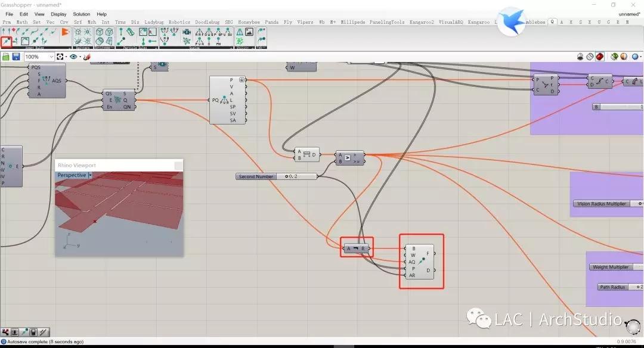Click the diagonal two-dot Particle Rules icon
The width and height of the screenshot is (644, 348).
coord(121,41)
